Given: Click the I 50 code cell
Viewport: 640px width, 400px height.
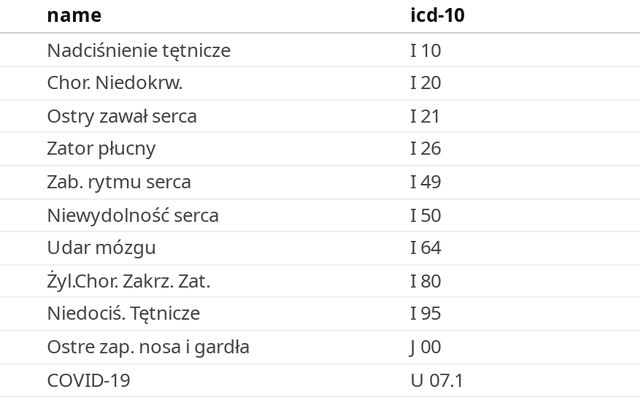Looking at the screenshot, I should (x=425, y=215).
